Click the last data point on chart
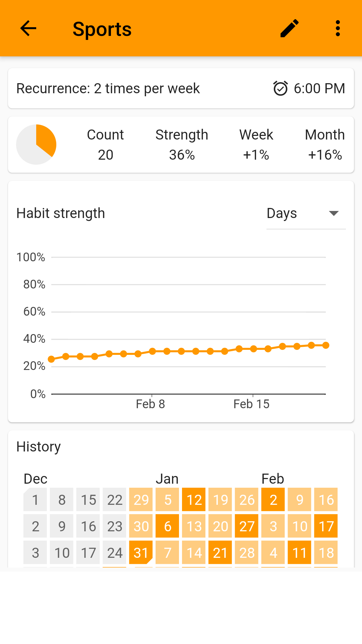The height and width of the screenshot is (644, 362). tap(326, 345)
